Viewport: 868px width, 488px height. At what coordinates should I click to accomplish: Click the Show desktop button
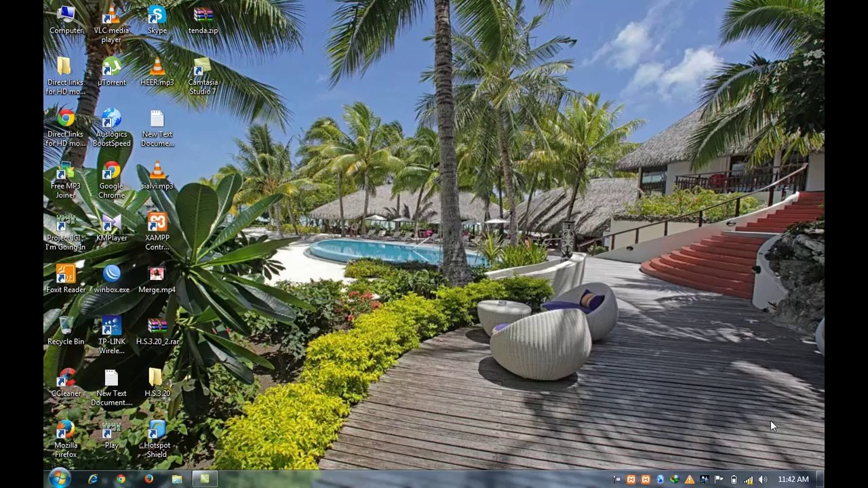820,479
